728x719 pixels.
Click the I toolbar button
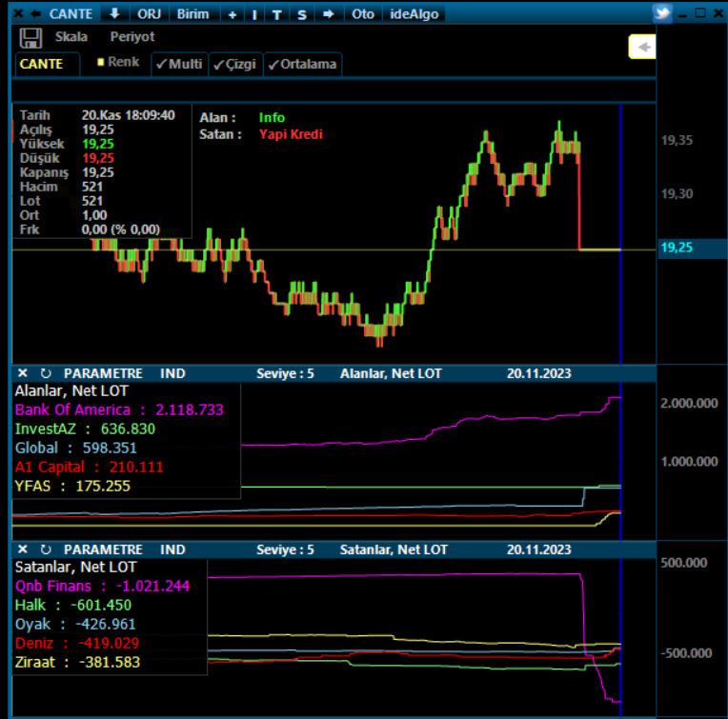click(254, 14)
